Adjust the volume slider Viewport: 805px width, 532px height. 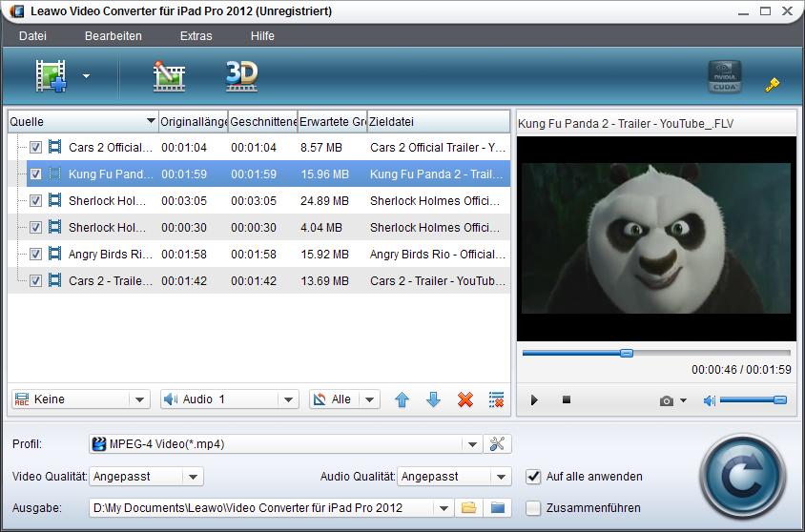coord(752,400)
